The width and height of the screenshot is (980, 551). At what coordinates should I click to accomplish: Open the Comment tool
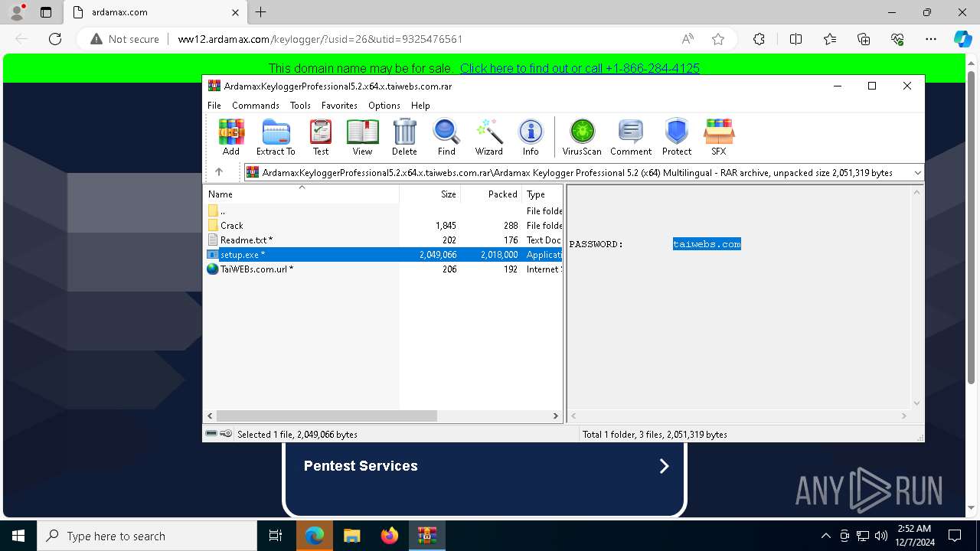631,137
